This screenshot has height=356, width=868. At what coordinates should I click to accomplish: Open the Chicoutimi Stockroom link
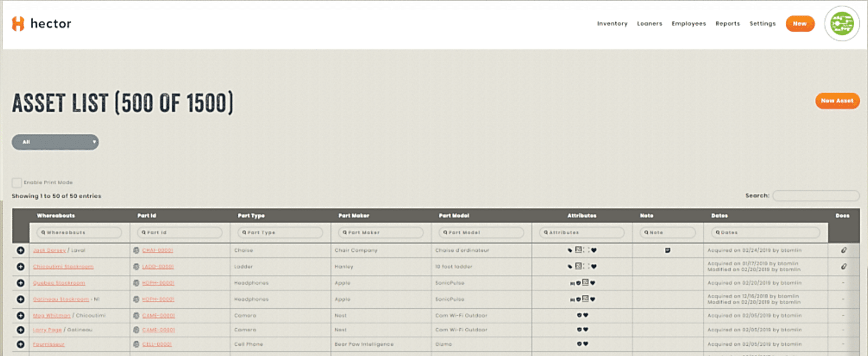click(x=63, y=267)
